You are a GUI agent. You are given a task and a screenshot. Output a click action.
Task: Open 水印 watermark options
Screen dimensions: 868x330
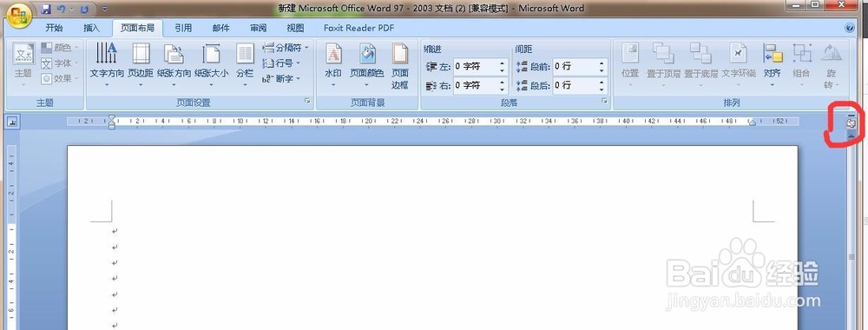click(x=333, y=65)
